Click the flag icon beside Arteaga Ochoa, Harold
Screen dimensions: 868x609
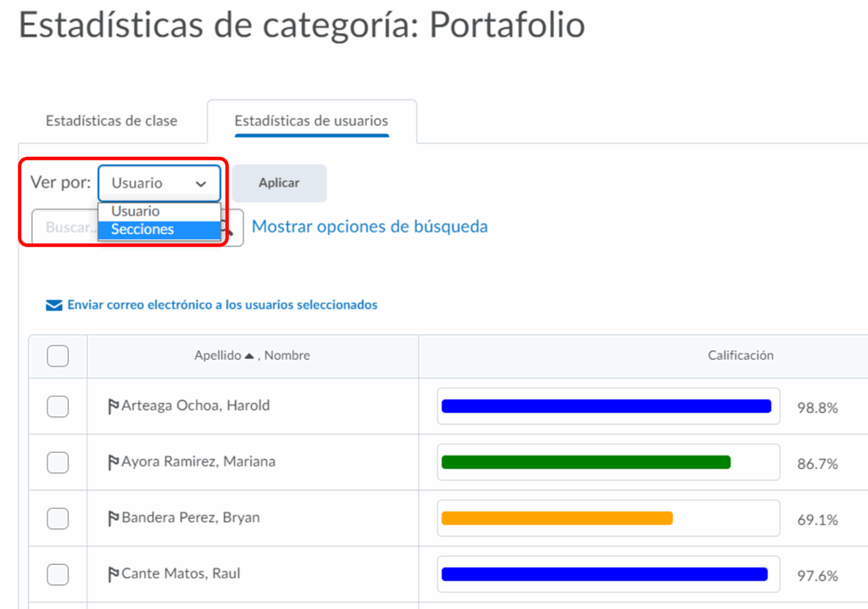click(x=114, y=406)
